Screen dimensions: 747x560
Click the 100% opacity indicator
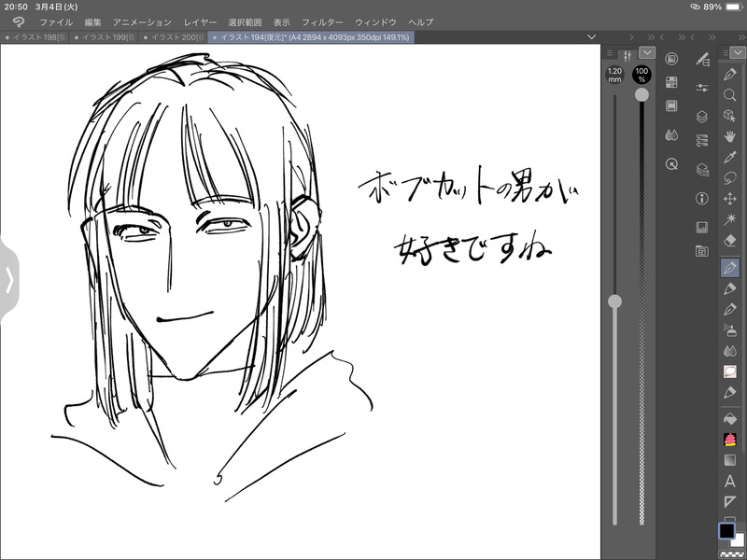coord(641,75)
